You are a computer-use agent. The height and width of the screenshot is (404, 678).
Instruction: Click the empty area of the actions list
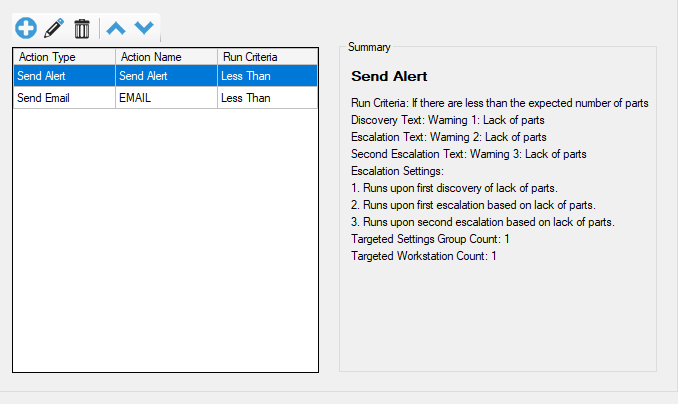pyautogui.click(x=166, y=240)
